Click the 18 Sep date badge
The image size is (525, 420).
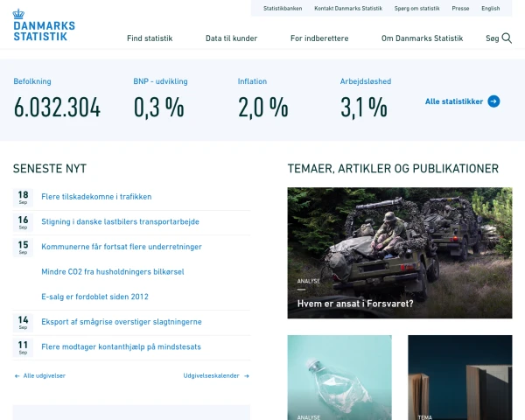click(x=23, y=198)
